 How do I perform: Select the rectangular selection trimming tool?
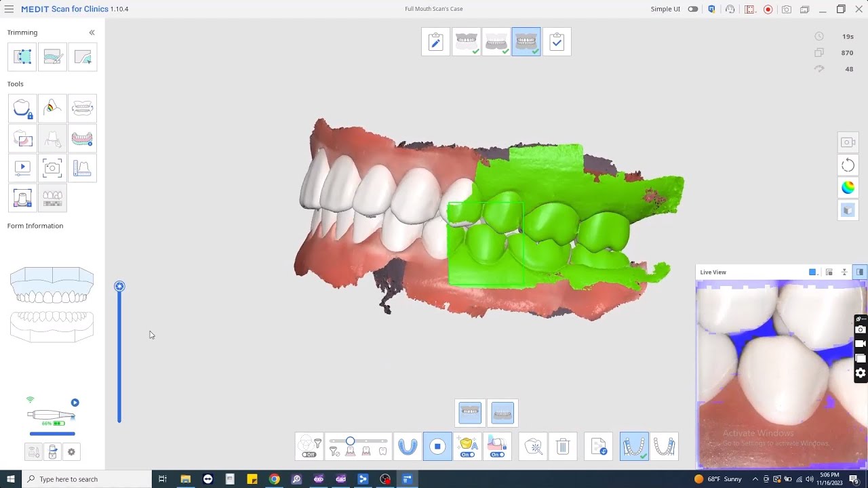22,57
